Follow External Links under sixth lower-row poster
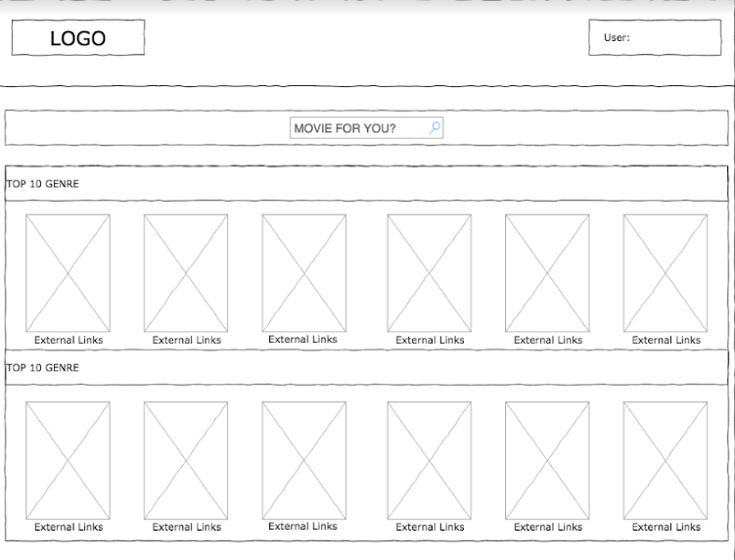 click(x=666, y=527)
